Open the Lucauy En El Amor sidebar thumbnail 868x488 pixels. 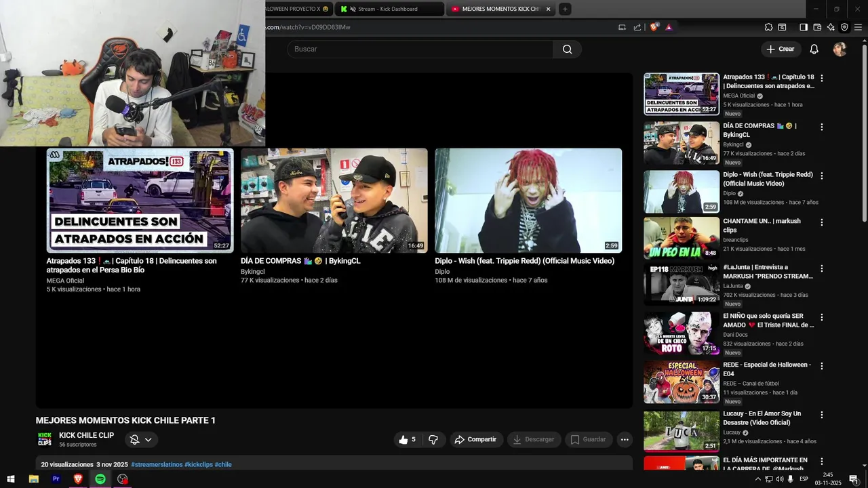pyautogui.click(x=682, y=430)
